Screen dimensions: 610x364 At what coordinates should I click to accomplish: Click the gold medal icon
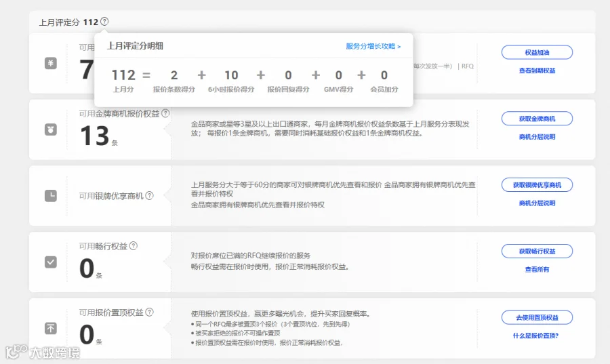pos(51,129)
